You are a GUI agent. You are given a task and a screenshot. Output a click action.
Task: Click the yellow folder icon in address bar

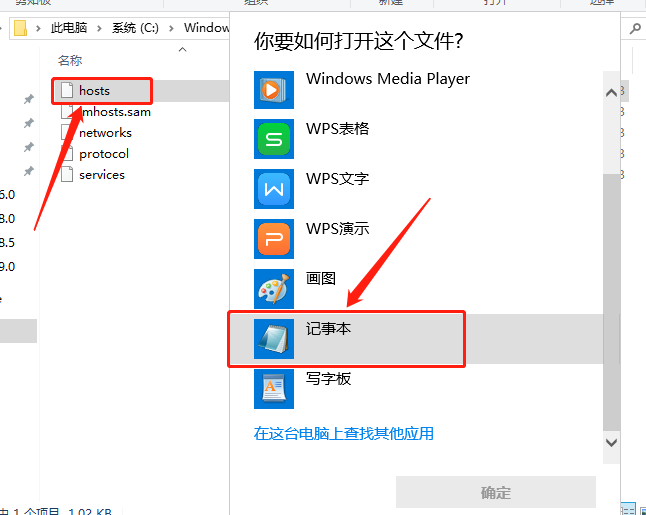pyautogui.click(x=20, y=28)
